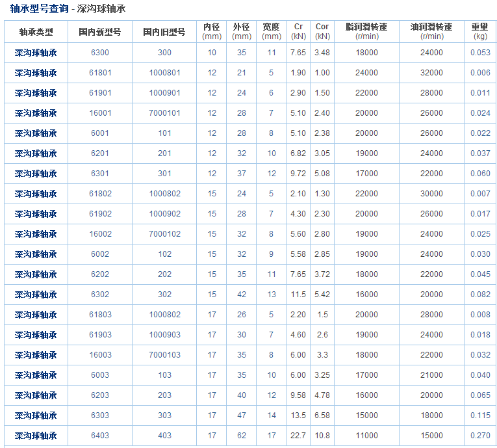Screen dimensions: 497x448
Task: Open the 深沟球轴承 link in row 61801
Action: pyautogui.click(x=36, y=73)
